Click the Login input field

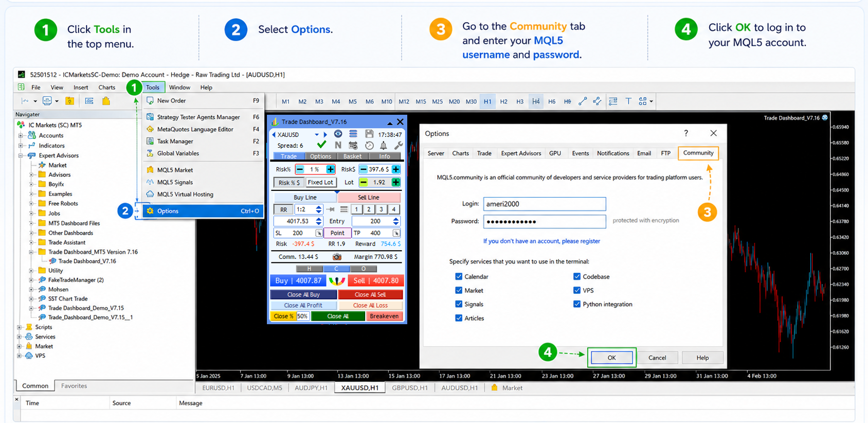(x=545, y=204)
